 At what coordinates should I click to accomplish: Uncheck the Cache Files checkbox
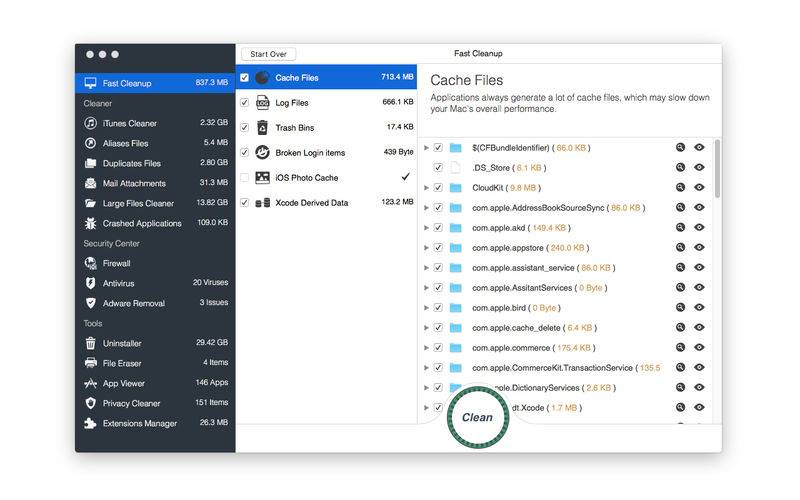(x=244, y=78)
